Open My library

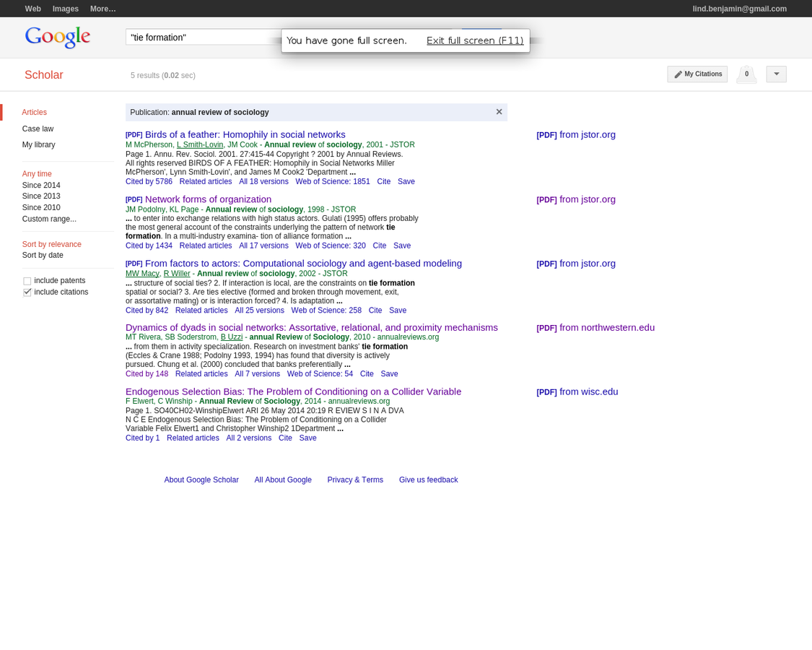click(38, 144)
